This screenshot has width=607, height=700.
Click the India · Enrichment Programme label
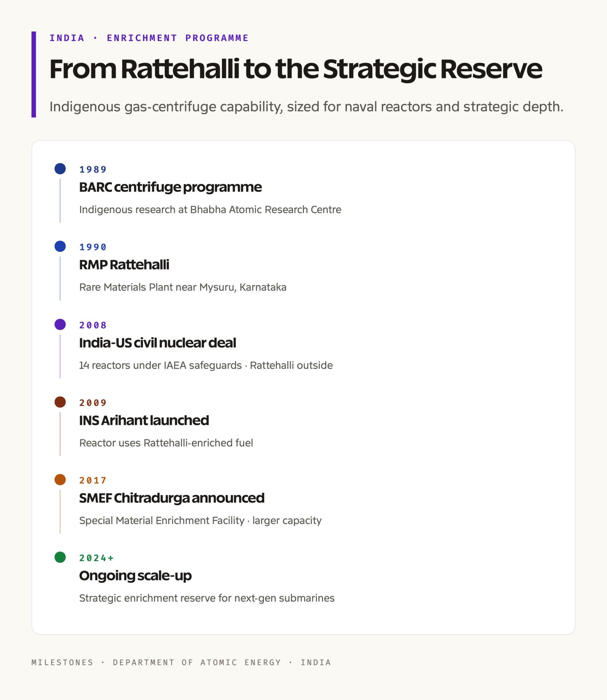149,38
